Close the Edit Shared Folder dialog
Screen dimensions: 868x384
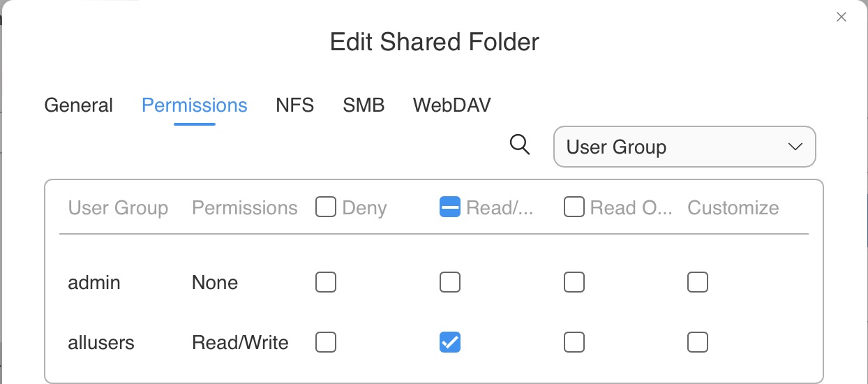[841, 17]
